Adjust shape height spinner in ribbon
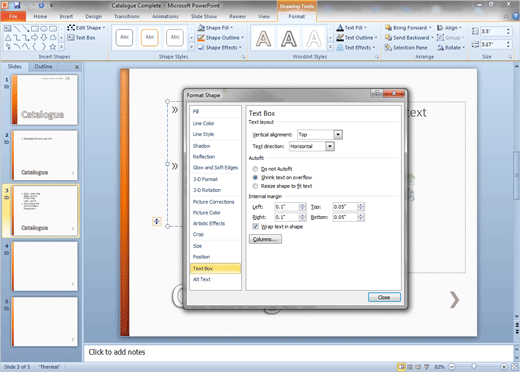 point(508,31)
